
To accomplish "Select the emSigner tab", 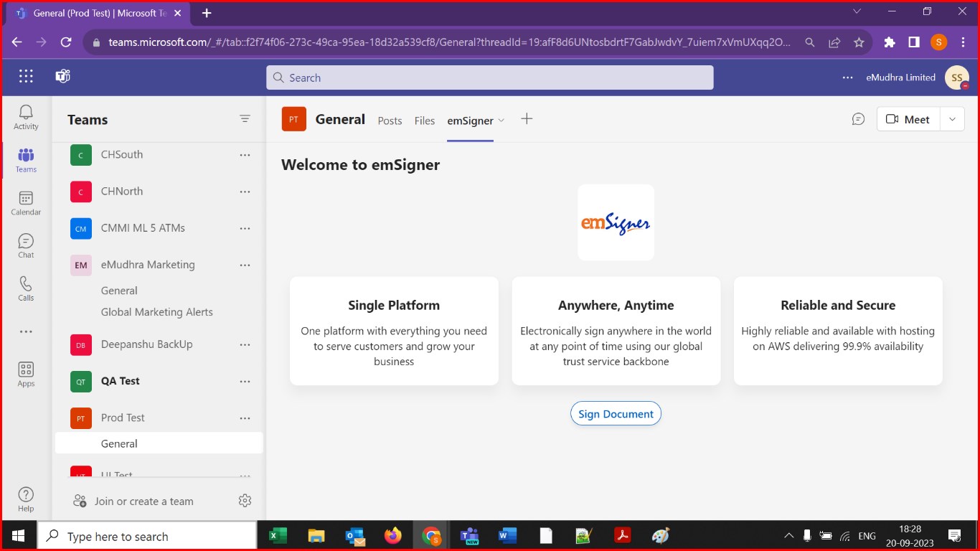I will [x=470, y=121].
